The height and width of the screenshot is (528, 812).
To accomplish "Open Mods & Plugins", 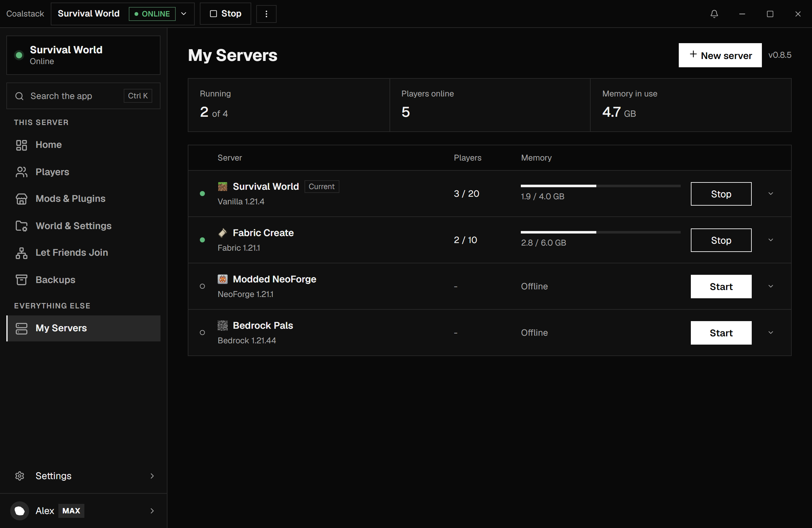I will tap(83, 199).
